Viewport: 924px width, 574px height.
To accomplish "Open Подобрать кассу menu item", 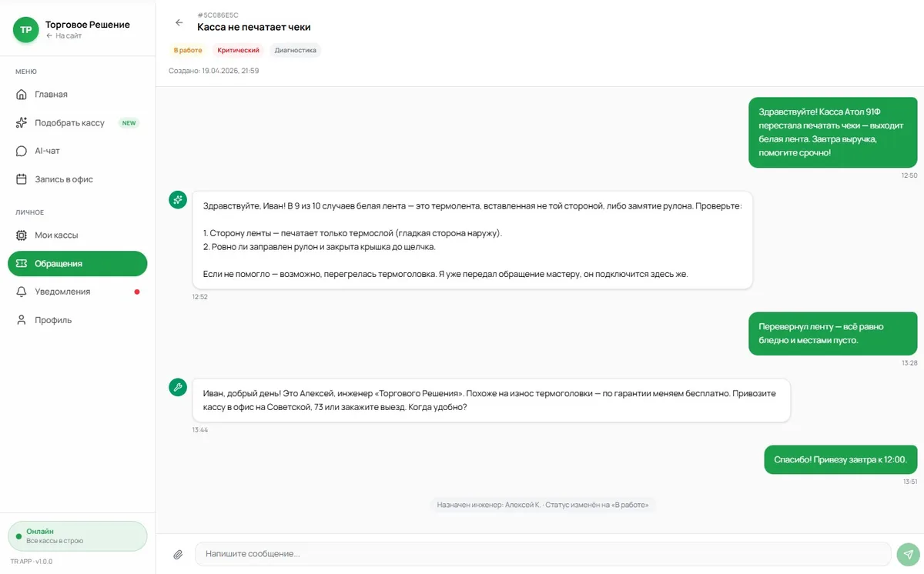I will click(77, 123).
